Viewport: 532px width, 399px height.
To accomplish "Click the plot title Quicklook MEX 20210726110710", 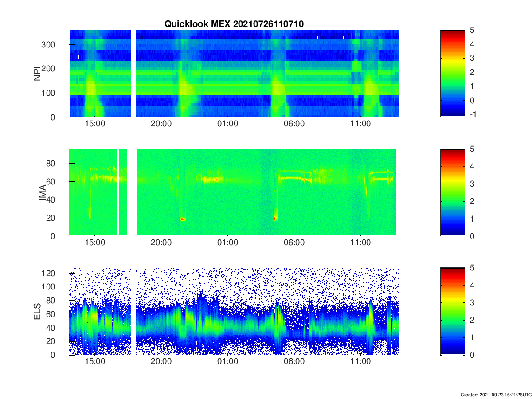I will (x=234, y=24).
